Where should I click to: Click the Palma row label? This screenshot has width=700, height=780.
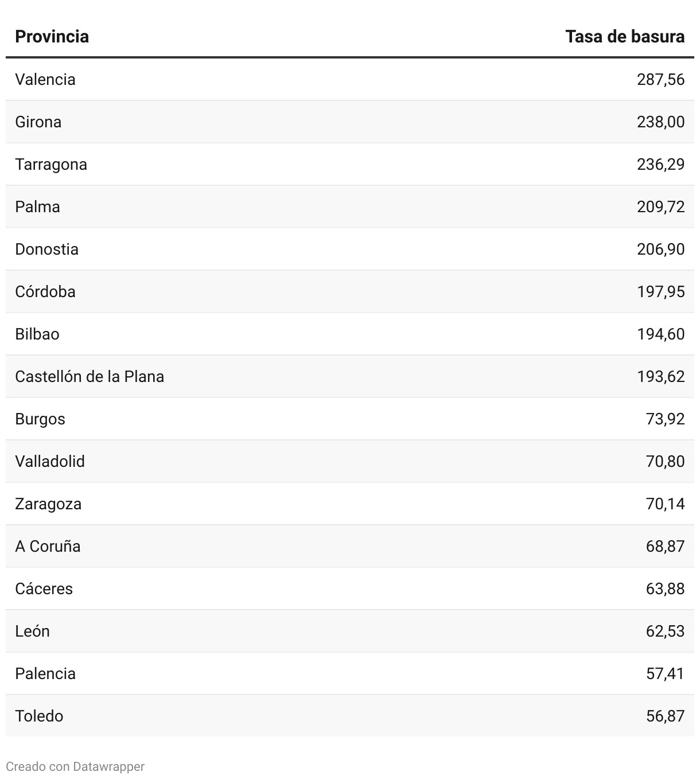coord(37,206)
